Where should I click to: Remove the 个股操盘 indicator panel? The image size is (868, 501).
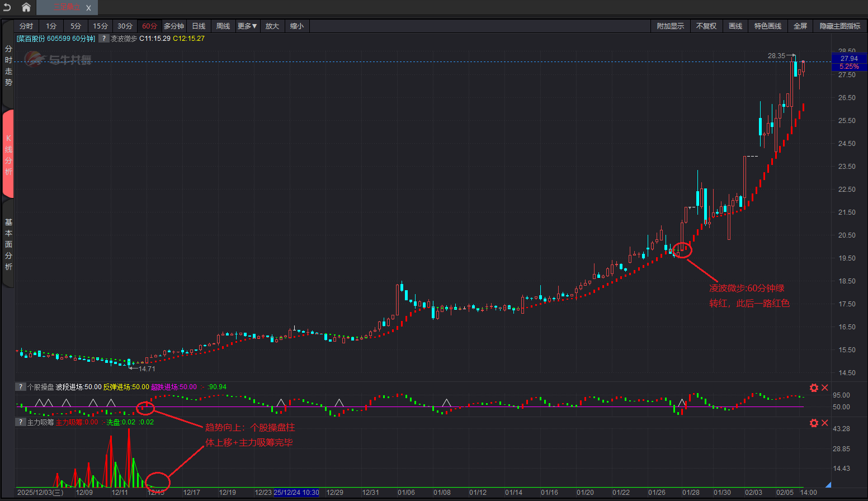point(824,387)
